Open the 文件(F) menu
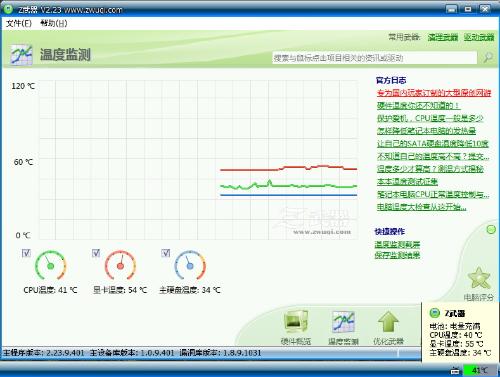 pos(19,23)
